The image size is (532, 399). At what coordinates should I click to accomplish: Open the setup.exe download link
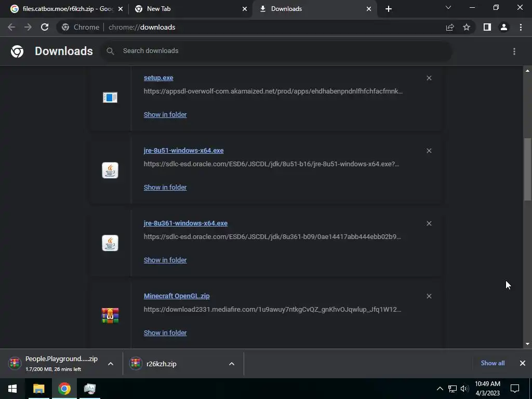click(x=158, y=78)
